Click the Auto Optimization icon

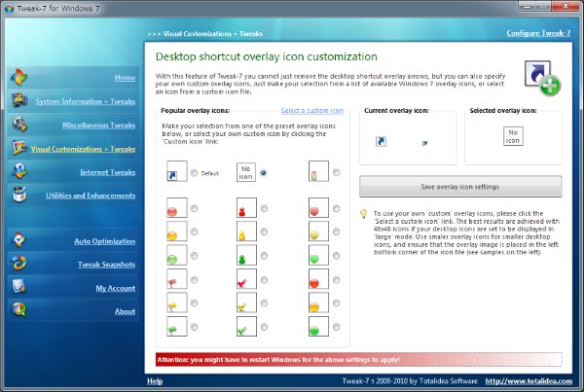(19, 240)
